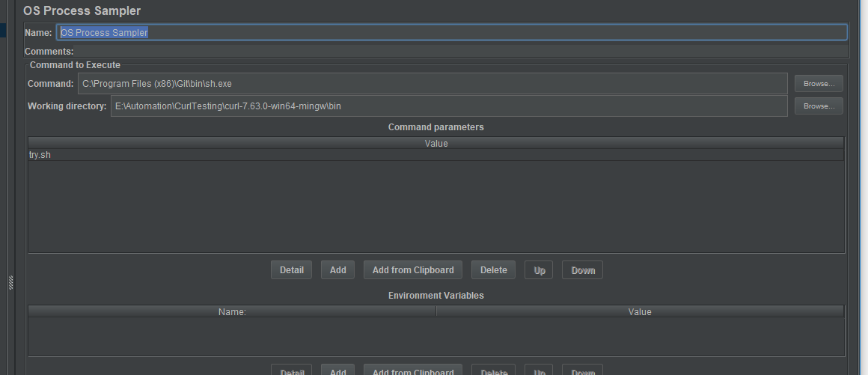868x375 pixels.
Task: Click the Name: column header in Environment Variables
Action: 232,311
